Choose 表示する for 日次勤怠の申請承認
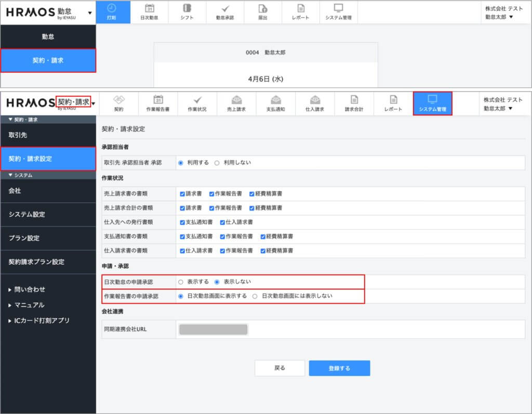 point(181,282)
